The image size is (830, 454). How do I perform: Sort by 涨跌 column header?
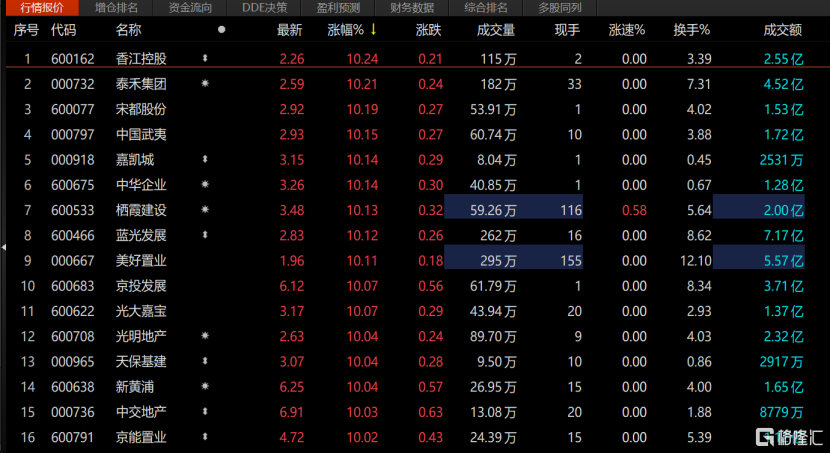pos(428,30)
